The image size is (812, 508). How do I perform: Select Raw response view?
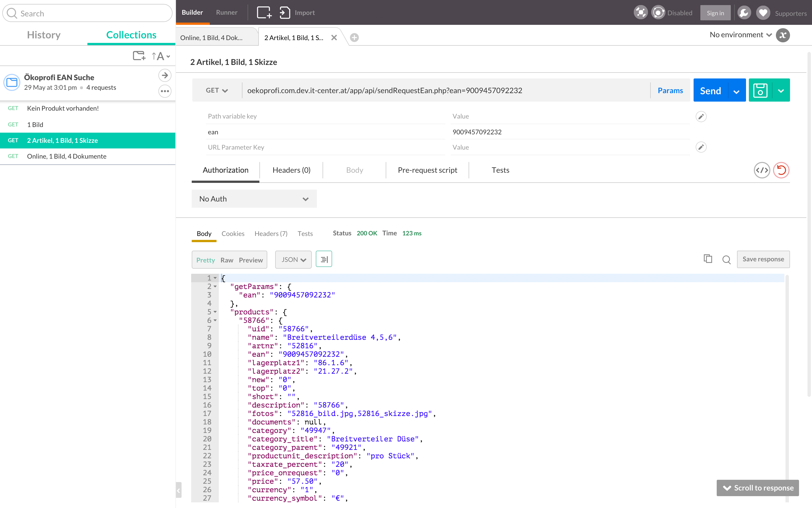click(227, 260)
